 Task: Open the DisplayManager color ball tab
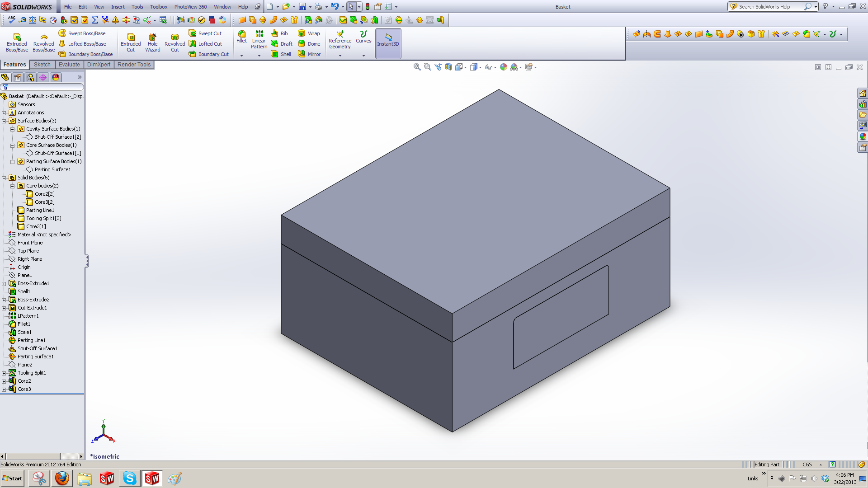[56, 77]
